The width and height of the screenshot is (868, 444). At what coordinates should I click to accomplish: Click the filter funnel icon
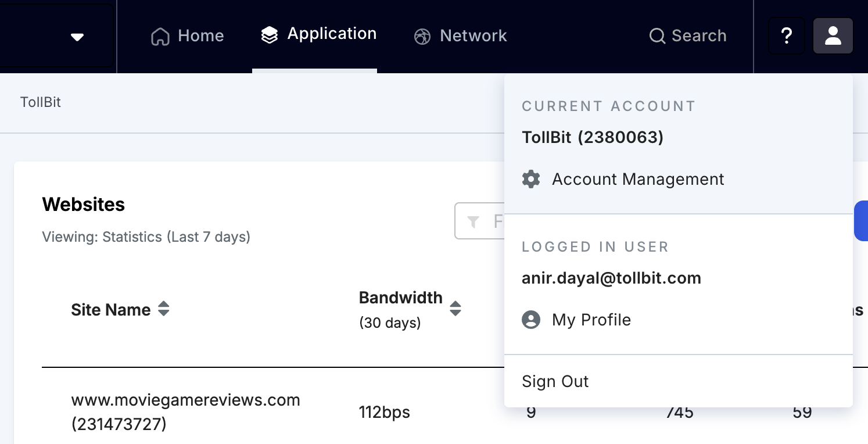coord(474,221)
